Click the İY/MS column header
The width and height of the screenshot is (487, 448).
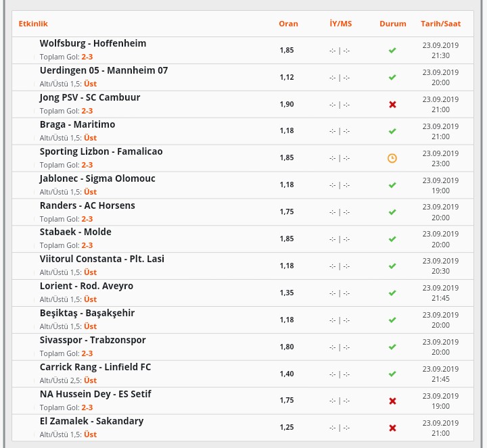tap(341, 24)
